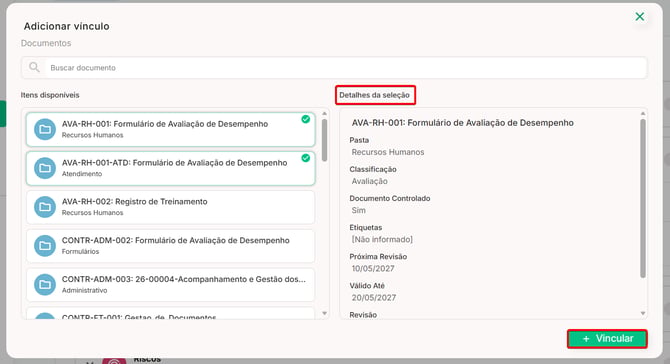Click the details panel scrollbar thumb

click(643, 199)
